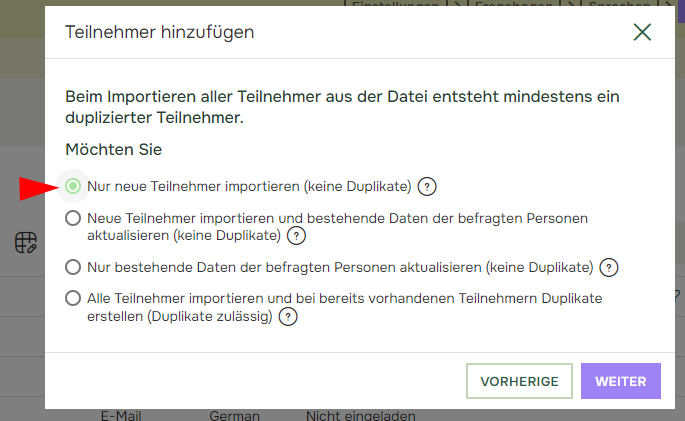Open help icon next to 'Nur neue Teilnehmer importieren'
The image size is (685, 421).
[x=427, y=187]
